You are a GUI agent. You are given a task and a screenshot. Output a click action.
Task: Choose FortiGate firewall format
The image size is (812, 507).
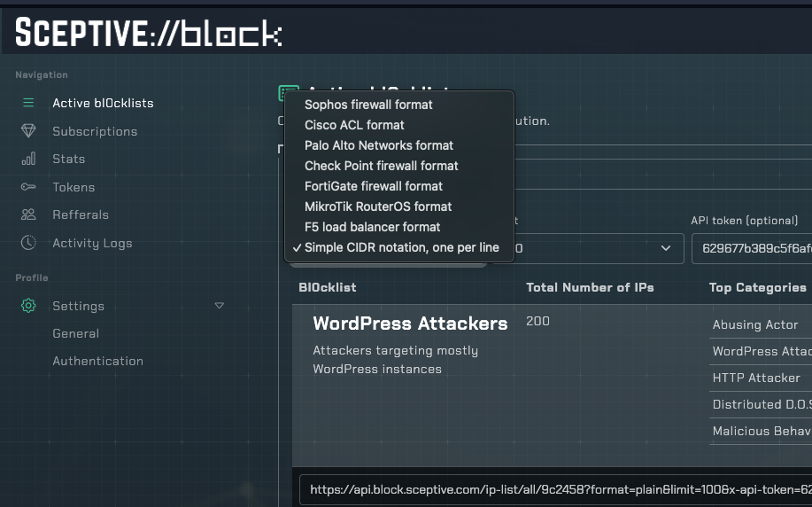(373, 186)
